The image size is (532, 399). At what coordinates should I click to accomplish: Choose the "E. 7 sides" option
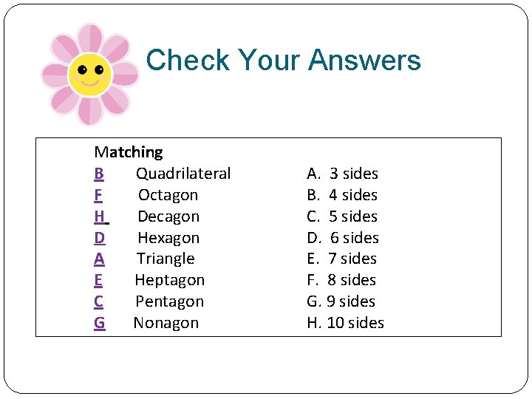click(x=342, y=259)
